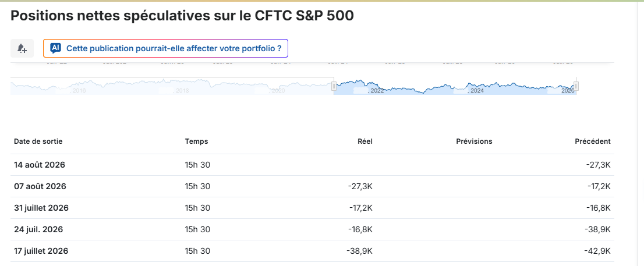The height and width of the screenshot is (266, 644).
Task: Open the 24 juil. 2026 release row
Action: 312,229
